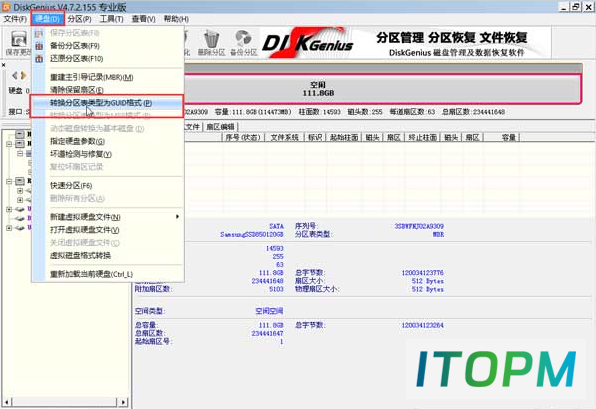Open the 工具(T) menu

111,19
